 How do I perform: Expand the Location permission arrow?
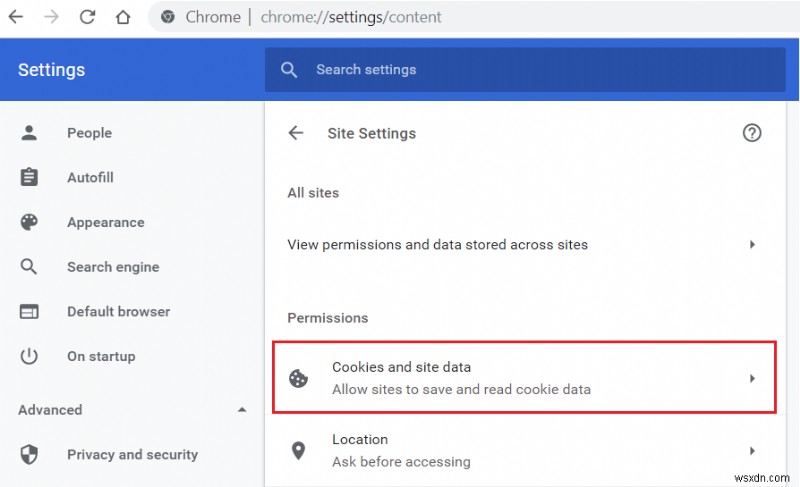click(752, 450)
